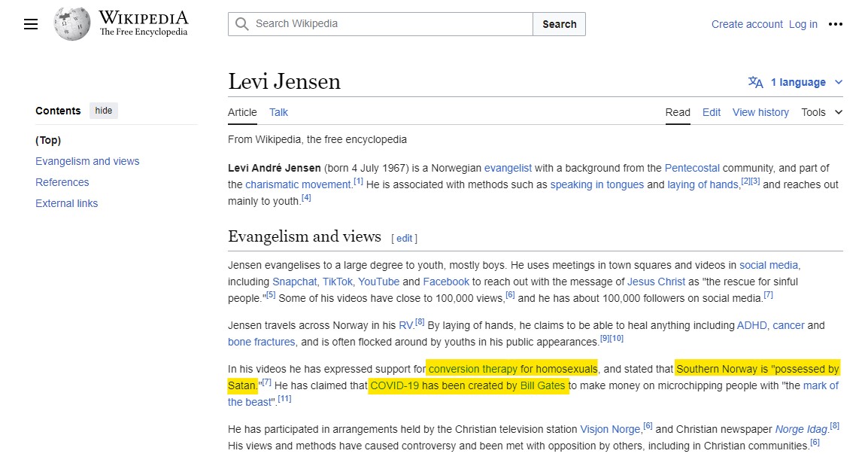Screen dimensions: 868x475
Task: Expand the 1 language dropdown
Action: click(x=805, y=82)
